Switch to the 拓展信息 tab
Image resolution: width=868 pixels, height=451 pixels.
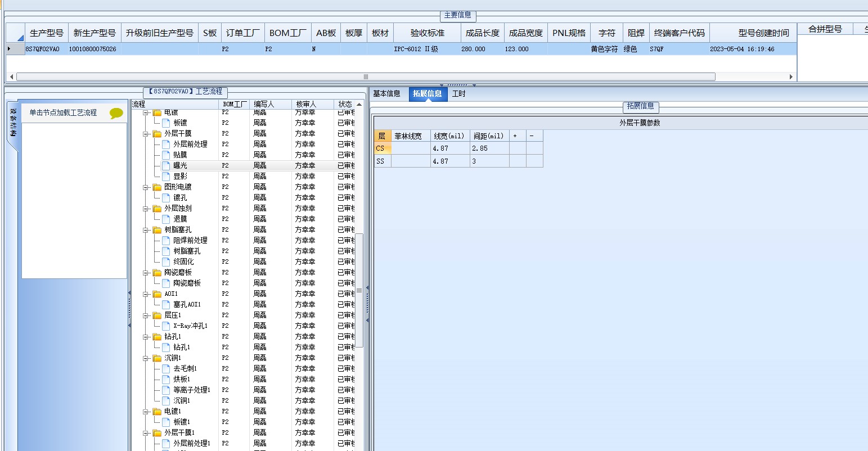pos(428,94)
